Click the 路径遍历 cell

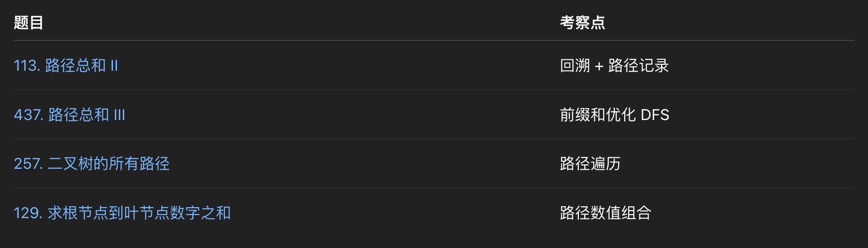click(590, 163)
